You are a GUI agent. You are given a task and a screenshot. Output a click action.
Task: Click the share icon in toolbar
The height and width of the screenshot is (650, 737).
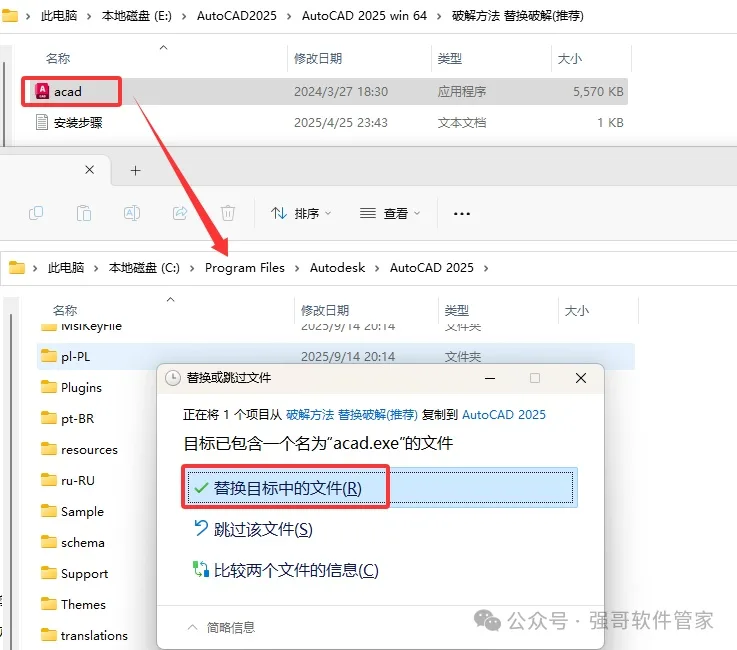tap(180, 213)
